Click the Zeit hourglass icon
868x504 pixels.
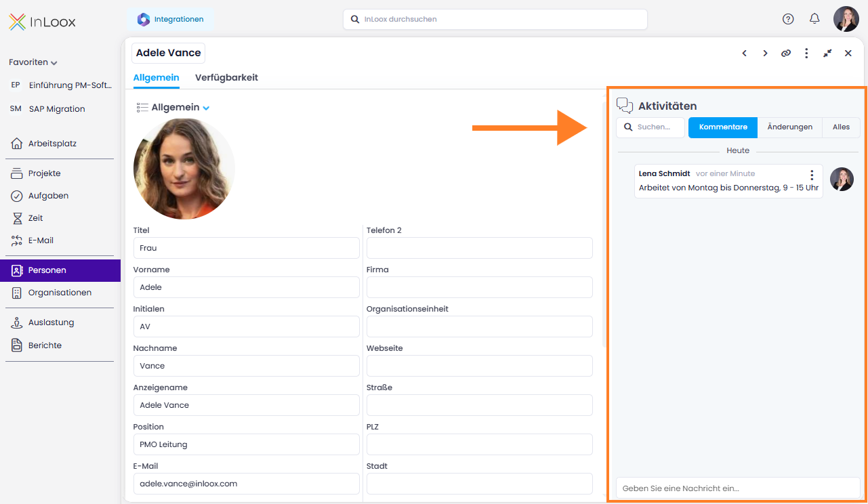point(17,218)
